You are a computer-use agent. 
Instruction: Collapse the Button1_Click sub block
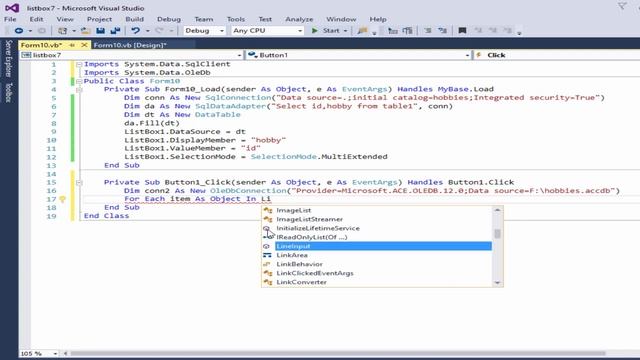point(79,182)
